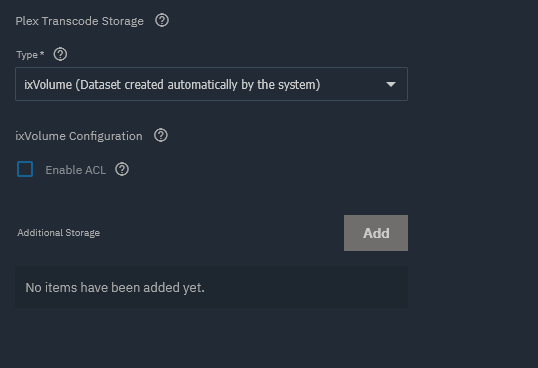538x368 pixels.
Task: Click the ixVolume Configuration section title
Action: pyautogui.click(x=79, y=136)
